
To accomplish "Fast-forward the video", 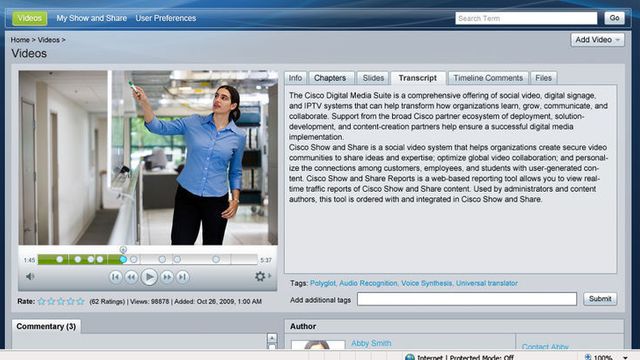I will click(x=167, y=277).
